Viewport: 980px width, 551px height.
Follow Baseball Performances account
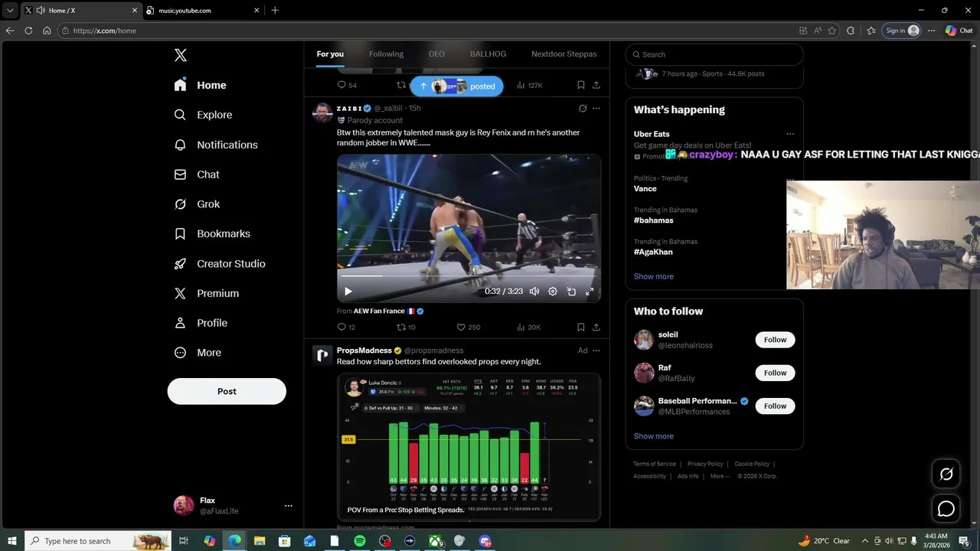click(x=775, y=406)
